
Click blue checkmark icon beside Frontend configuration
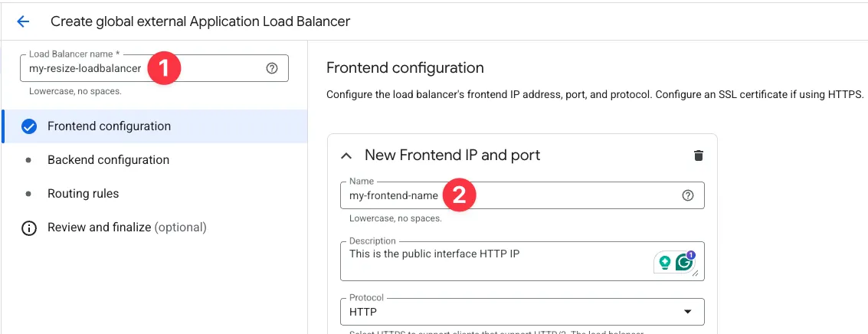click(29, 126)
